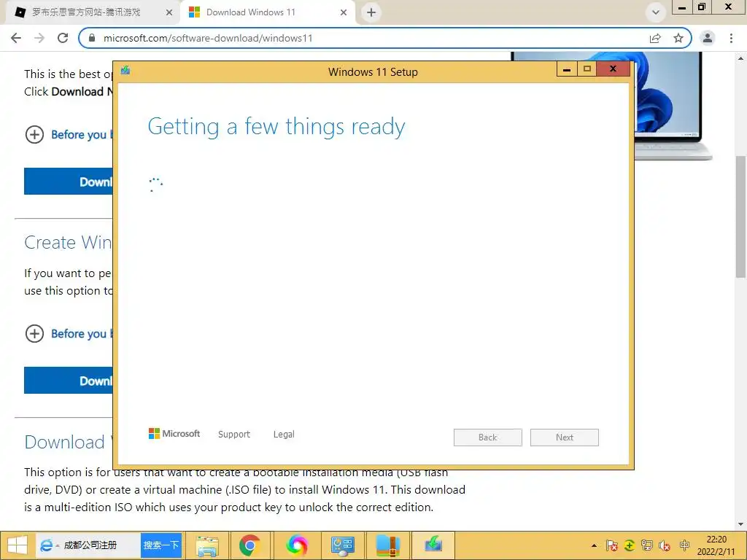Open the muted volume tray icon
This screenshot has height=560, width=747.
665,545
